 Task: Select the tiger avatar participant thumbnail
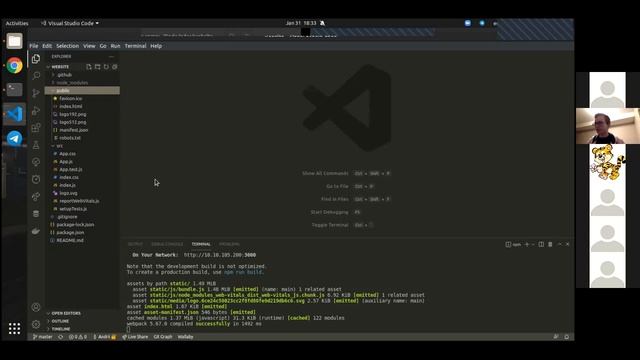607,162
